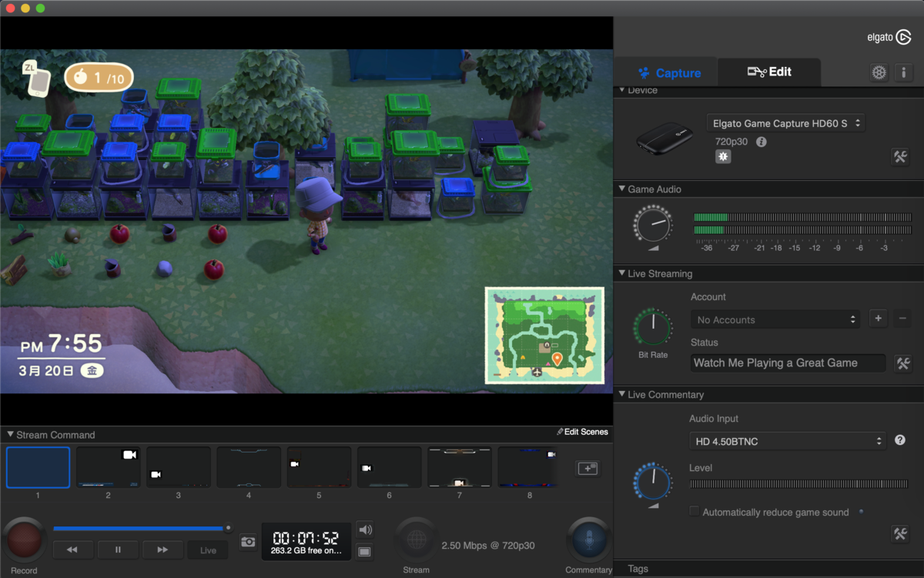Image resolution: width=924 pixels, height=578 pixels.
Task: Click the elgato logo
Action: 889,36
